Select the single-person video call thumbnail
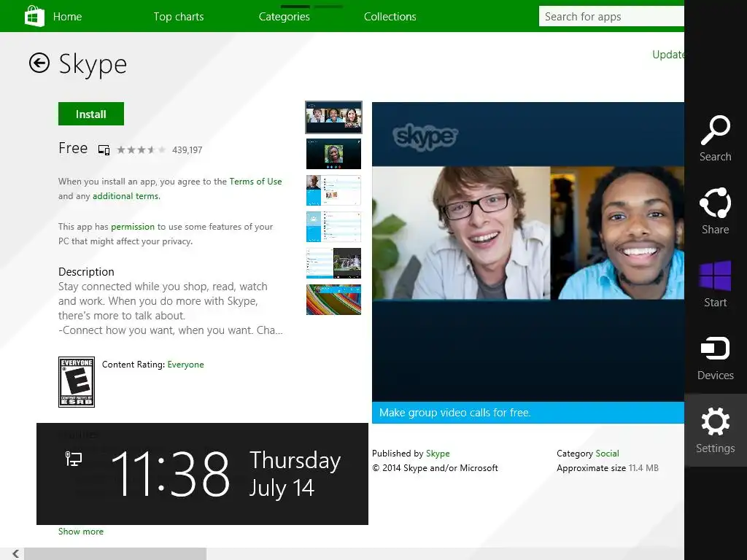 (333, 154)
